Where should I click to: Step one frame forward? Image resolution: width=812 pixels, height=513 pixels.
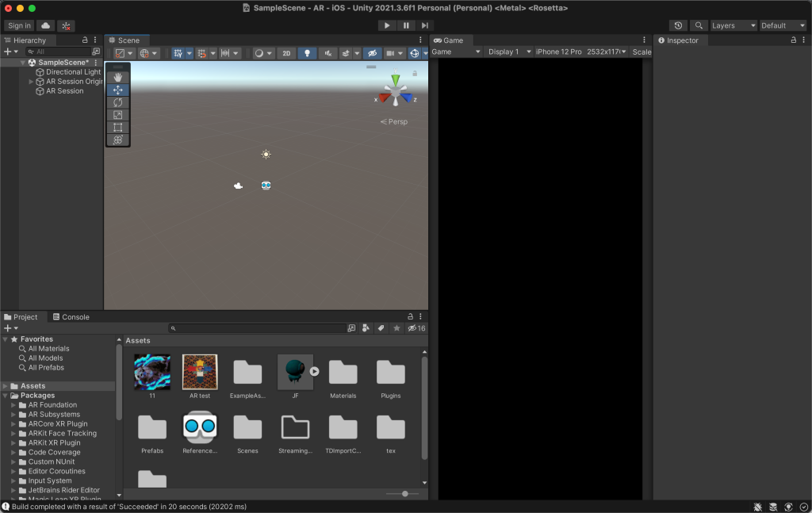pyautogui.click(x=425, y=25)
